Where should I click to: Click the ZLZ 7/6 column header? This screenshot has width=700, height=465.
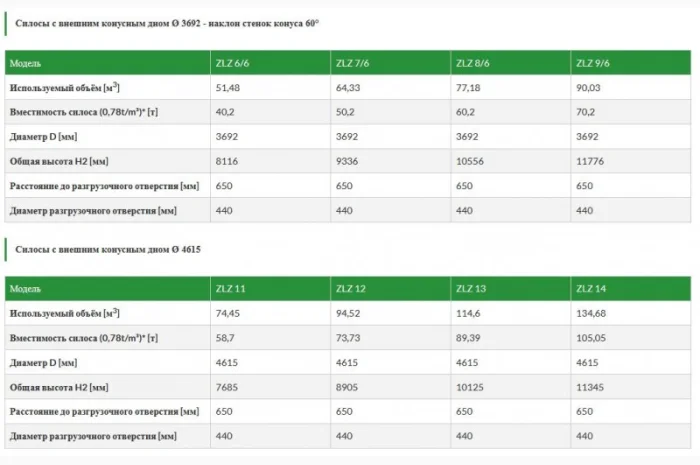point(352,63)
